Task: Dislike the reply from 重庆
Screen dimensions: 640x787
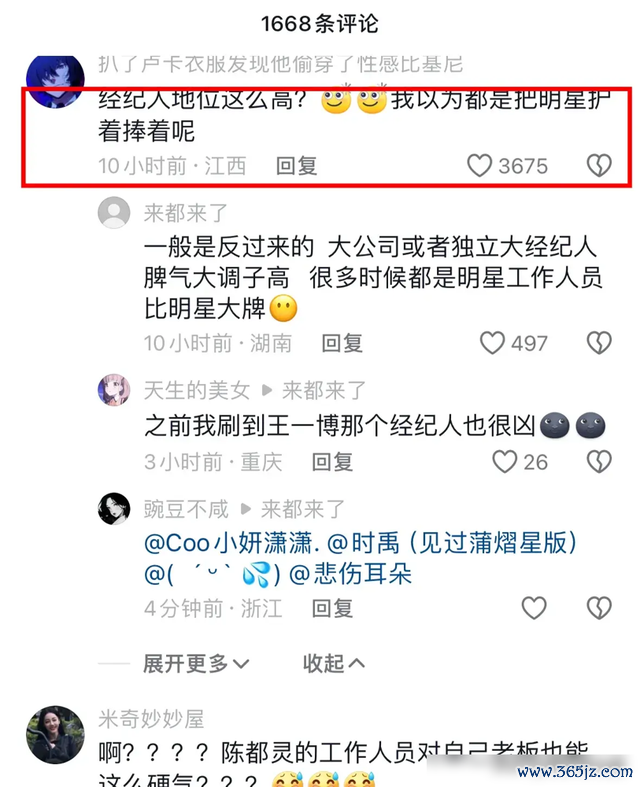Action: tap(599, 462)
